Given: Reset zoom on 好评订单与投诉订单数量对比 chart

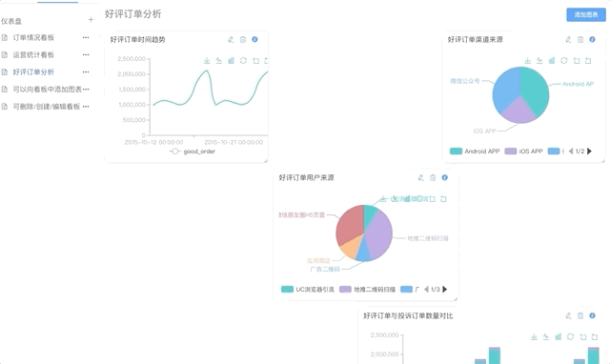Looking at the screenshot, I should pos(595,336).
